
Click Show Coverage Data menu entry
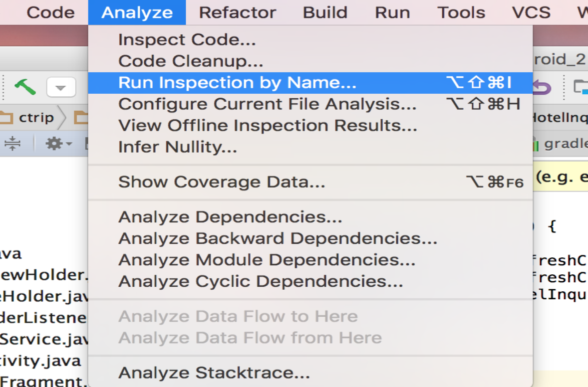222,182
